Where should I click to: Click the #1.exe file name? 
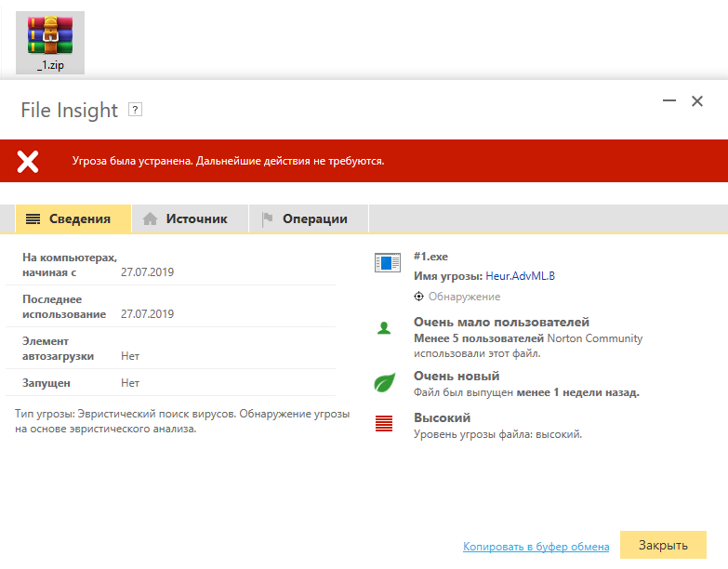[x=430, y=257]
